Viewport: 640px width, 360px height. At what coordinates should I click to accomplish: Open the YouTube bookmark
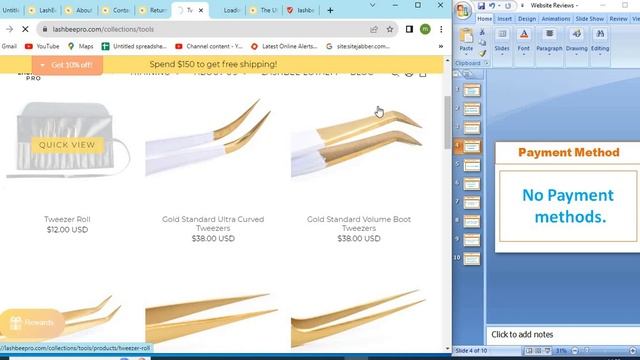(42, 47)
